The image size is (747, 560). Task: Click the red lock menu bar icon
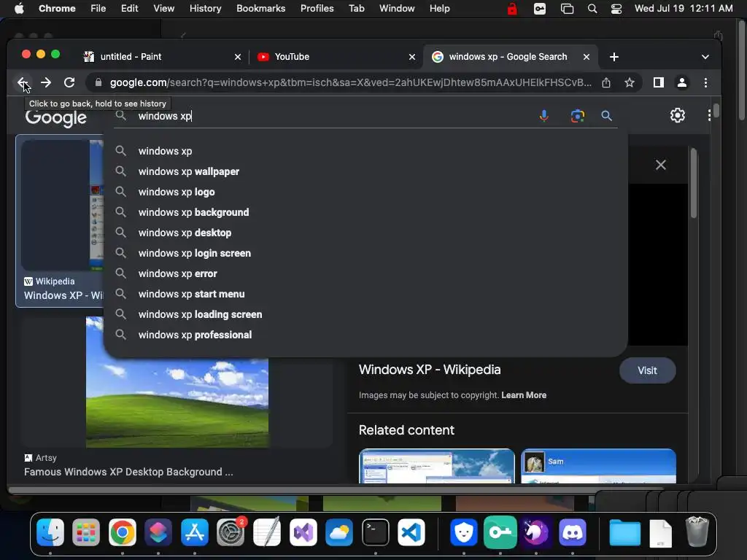click(x=512, y=9)
